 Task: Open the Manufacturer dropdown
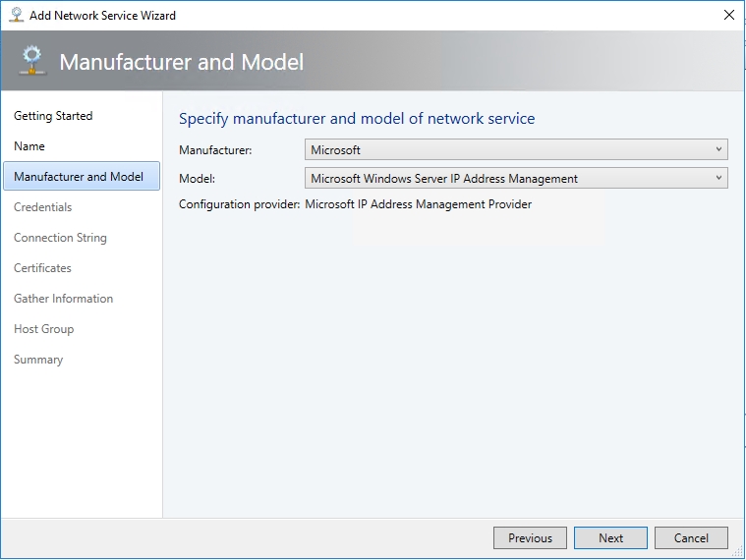click(516, 149)
